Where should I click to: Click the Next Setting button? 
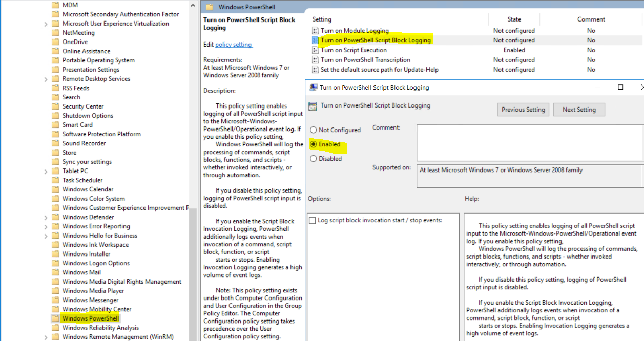[x=579, y=110]
